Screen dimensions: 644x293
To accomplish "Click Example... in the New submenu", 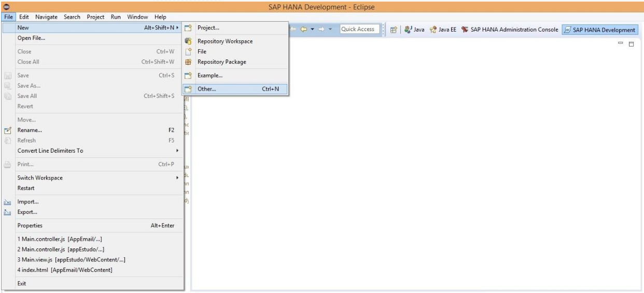I will [210, 76].
